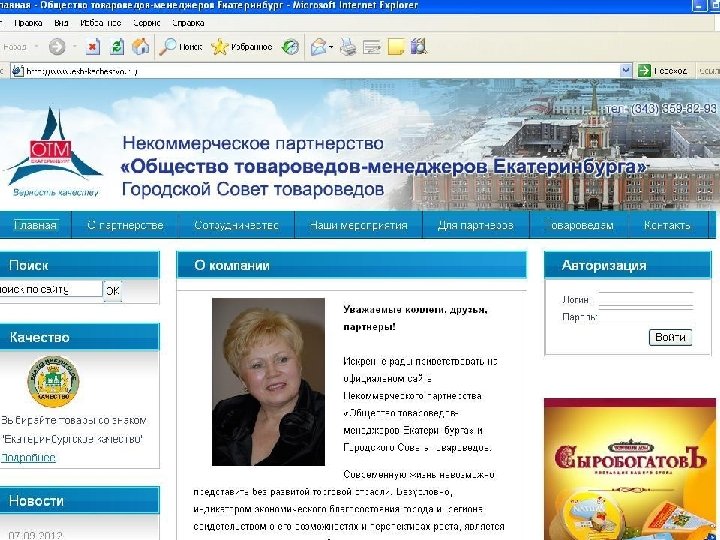Image resolution: width=720 pixels, height=540 pixels.
Task: Open the Правка menu
Action: coord(28,23)
